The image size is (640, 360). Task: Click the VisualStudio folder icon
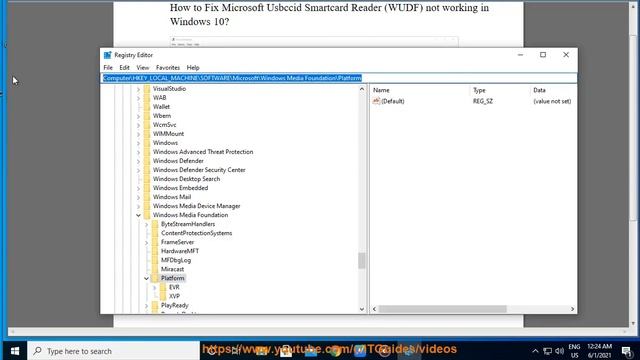(147, 89)
